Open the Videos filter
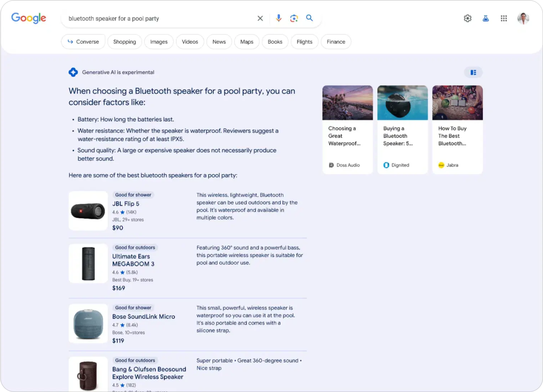This screenshot has height=392, width=543. pos(190,42)
